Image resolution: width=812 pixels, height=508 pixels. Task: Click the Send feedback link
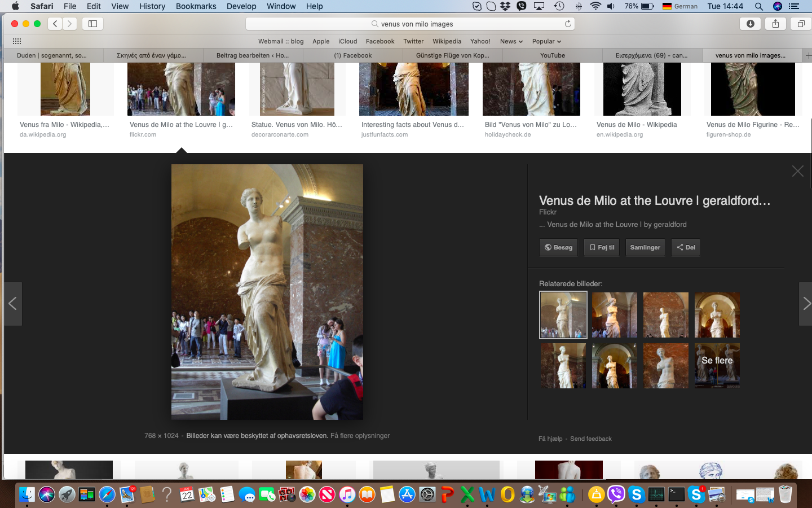coord(590,439)
